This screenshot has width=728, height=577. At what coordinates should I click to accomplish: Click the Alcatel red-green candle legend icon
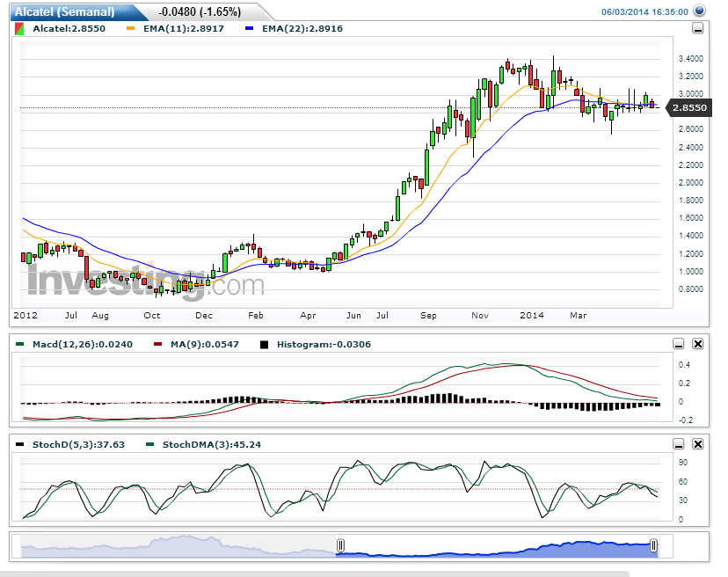click(x=19, y=29)
